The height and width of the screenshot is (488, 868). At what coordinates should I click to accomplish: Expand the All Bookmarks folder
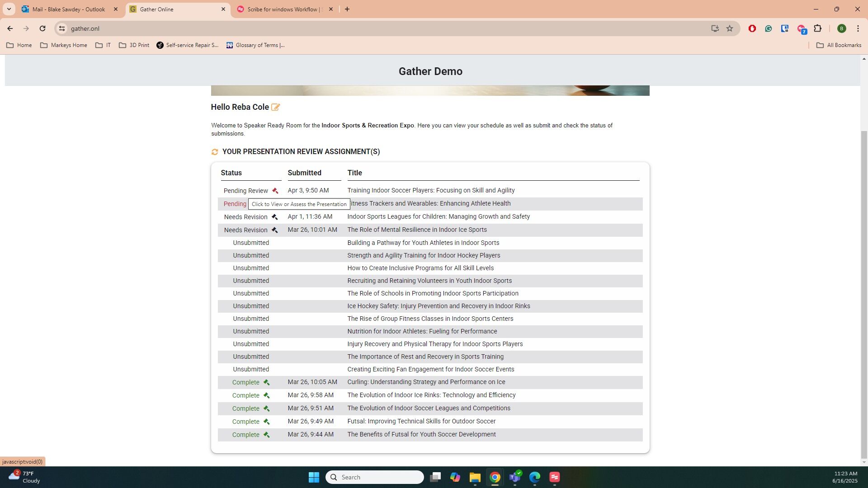click(839, 45)
